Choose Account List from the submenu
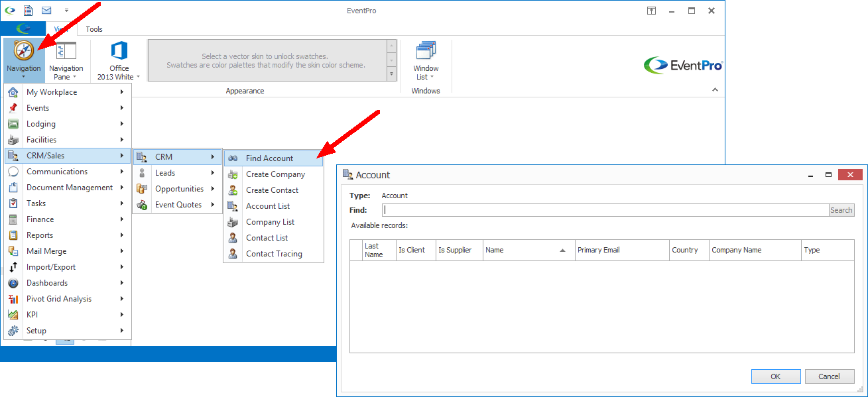This screenshot has height=397, width=868. point(273,206)
